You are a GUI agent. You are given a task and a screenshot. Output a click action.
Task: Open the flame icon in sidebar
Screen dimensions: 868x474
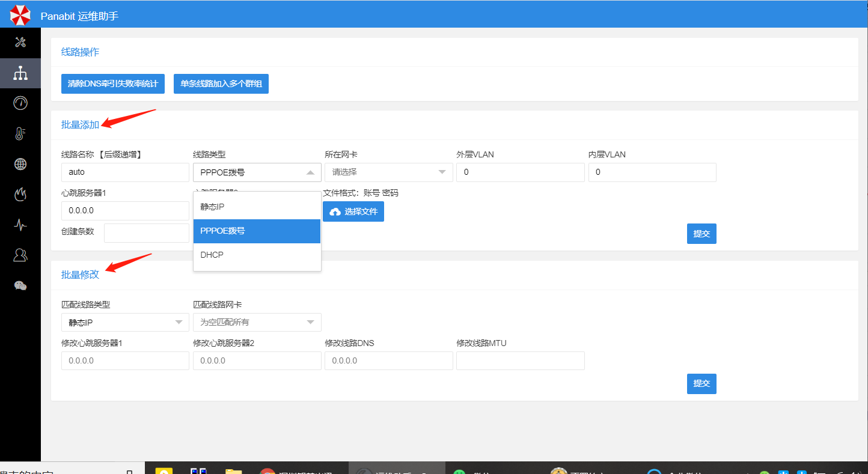(20, 194)
